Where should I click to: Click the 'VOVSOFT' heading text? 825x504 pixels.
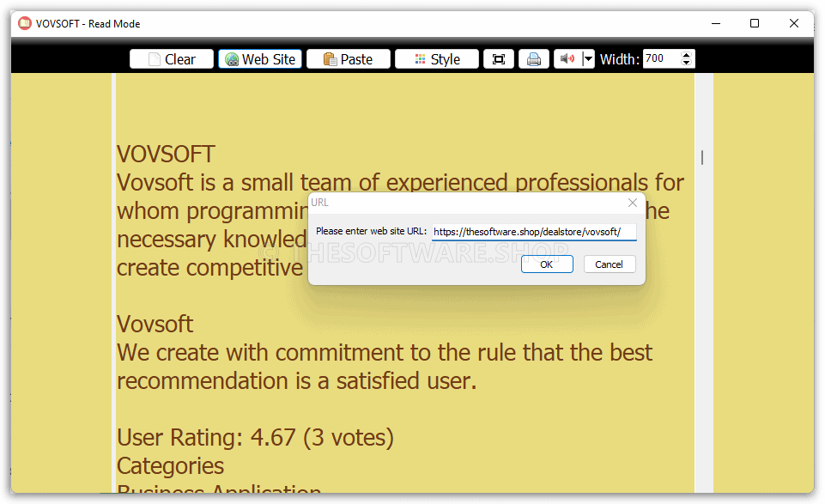[166, 155]
